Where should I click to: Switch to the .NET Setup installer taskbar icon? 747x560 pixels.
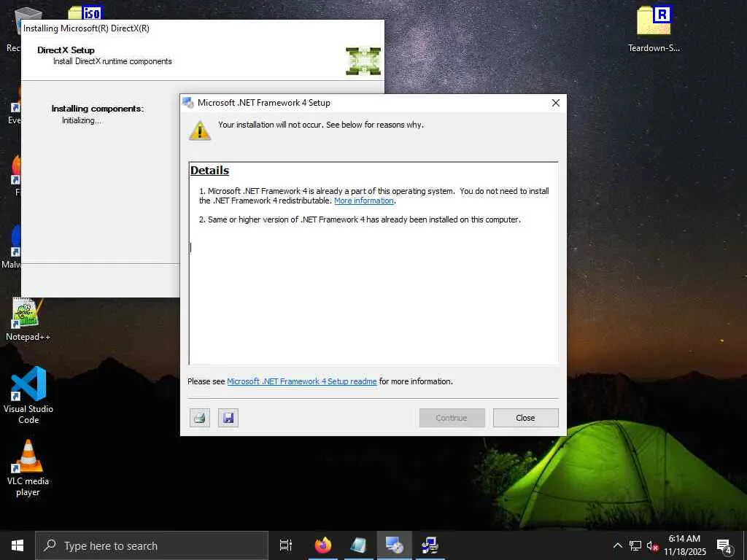click(395, 545)
